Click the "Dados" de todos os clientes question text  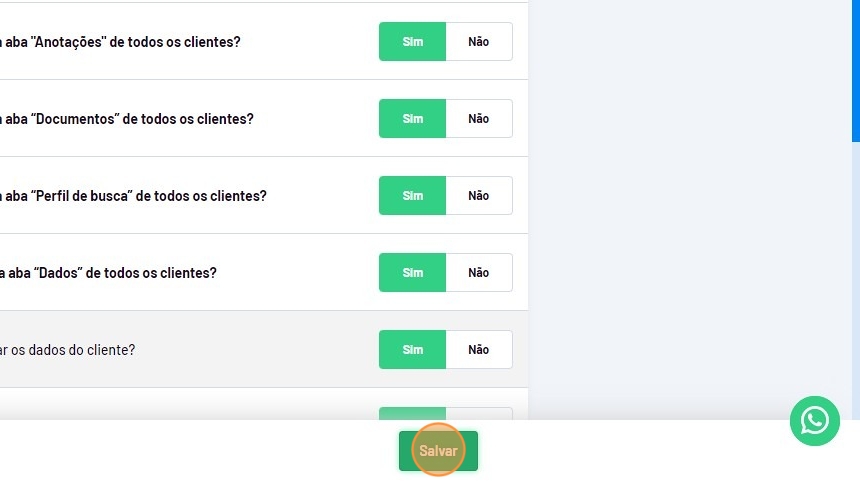pyautogui.click(x=110, y=273)
